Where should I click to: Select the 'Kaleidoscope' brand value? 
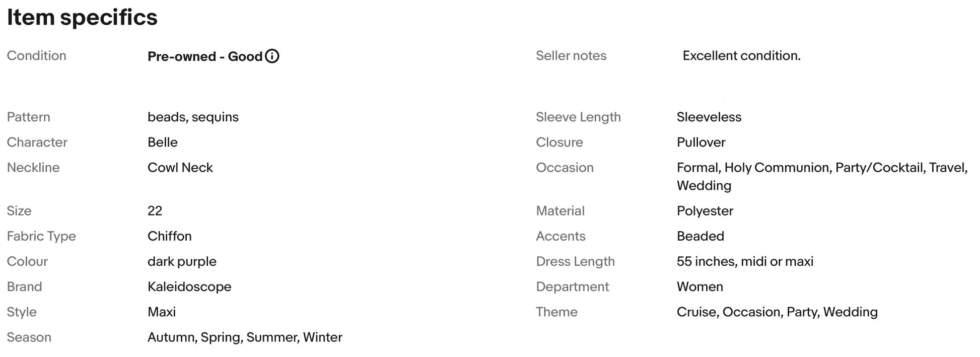point(189,287)
